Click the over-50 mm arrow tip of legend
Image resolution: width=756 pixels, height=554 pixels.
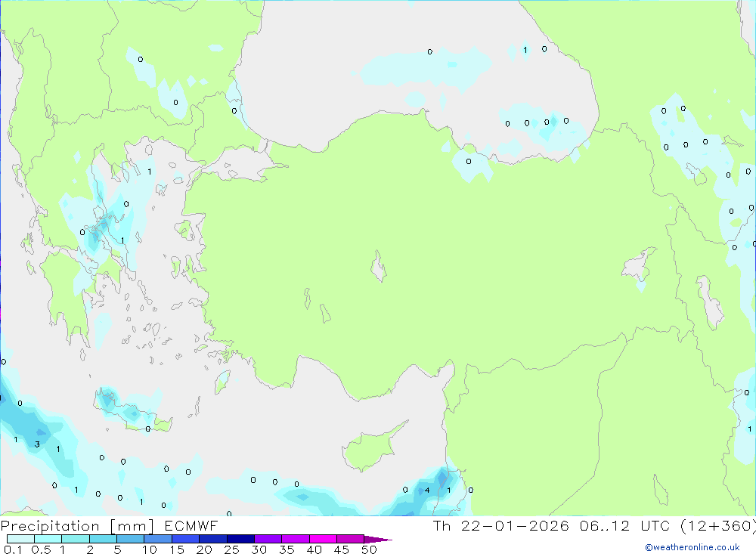click(x=377, y=539)
